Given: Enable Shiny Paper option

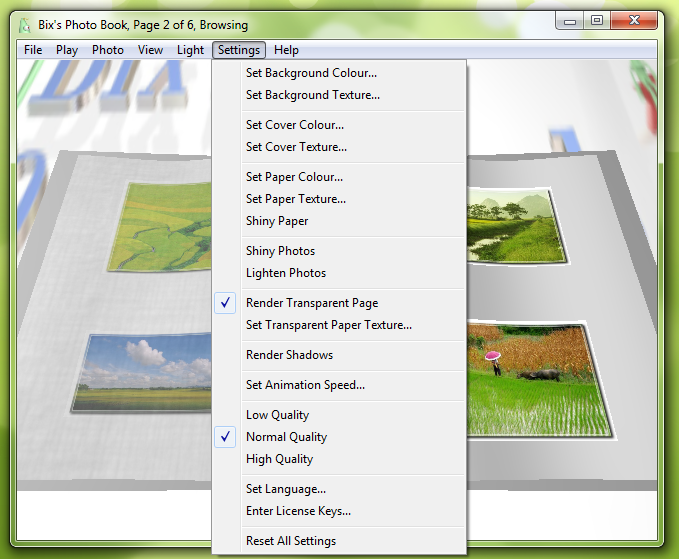Looking at the screenshot, I should click(340, 221).
